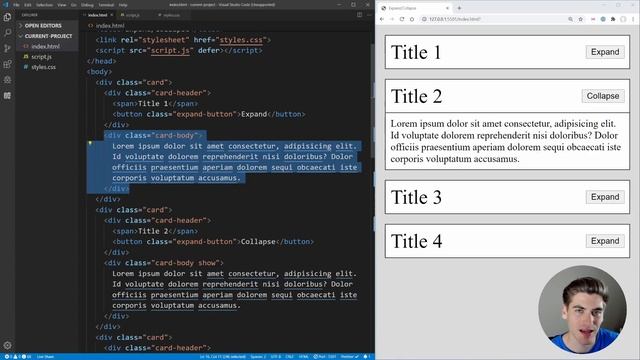Open the File menu
Viewport: 640px width, 360px height.
[16, 5]
